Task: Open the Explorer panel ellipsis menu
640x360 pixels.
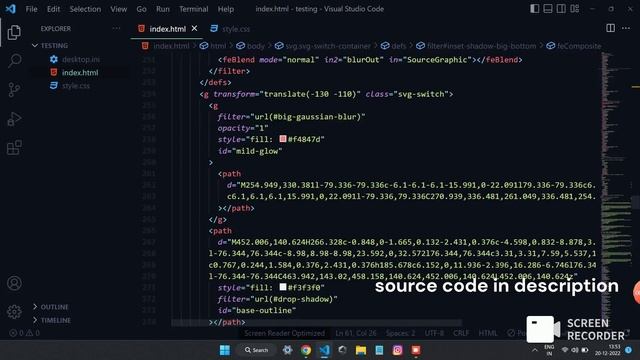Action: (116, 28)
